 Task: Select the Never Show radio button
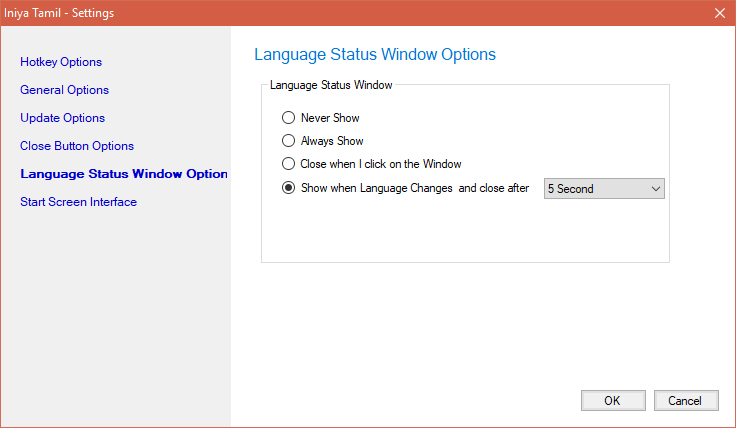point(289,118)
